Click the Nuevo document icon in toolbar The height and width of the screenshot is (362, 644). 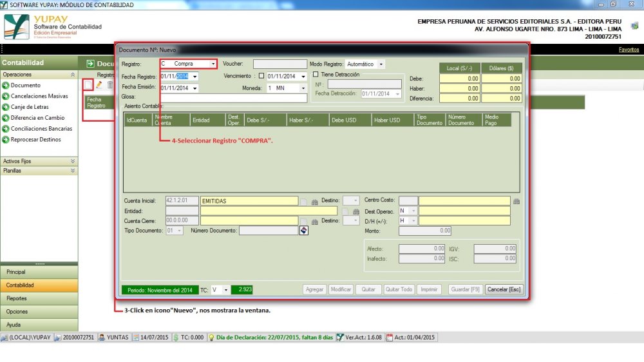[x=88, y=84]
